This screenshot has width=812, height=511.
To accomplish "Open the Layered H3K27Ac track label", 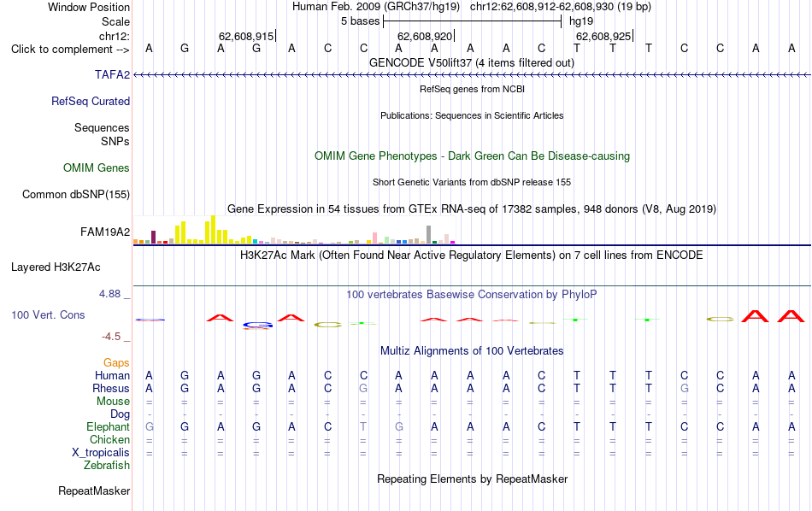I will click(x=56, y=267).
